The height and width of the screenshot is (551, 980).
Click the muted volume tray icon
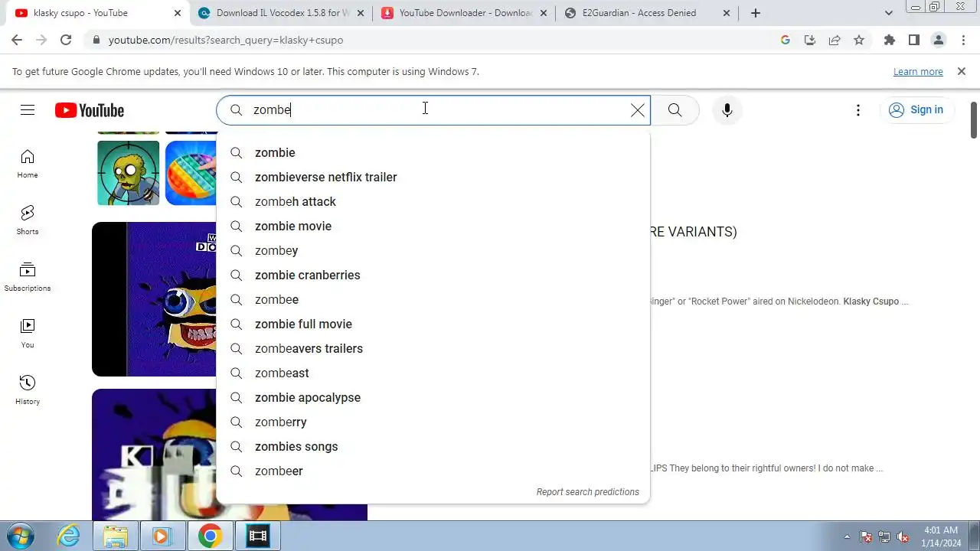(903, 536)
